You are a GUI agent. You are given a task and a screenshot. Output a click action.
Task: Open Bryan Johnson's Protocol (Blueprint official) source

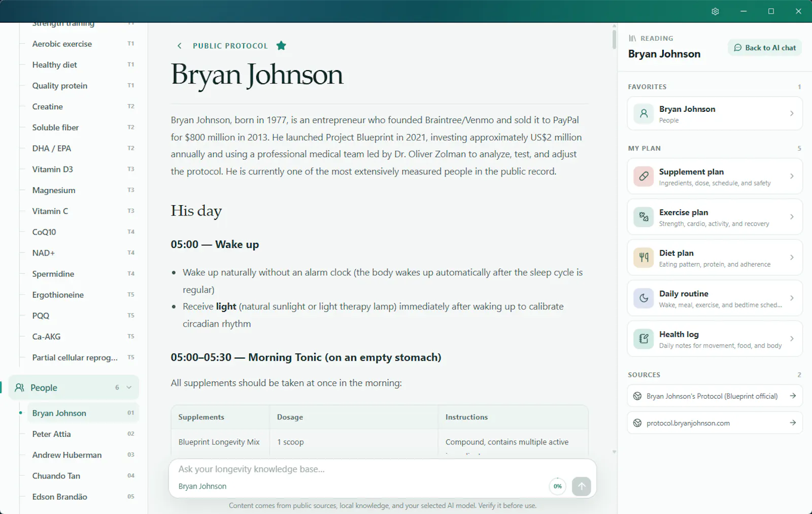[715, 396]
